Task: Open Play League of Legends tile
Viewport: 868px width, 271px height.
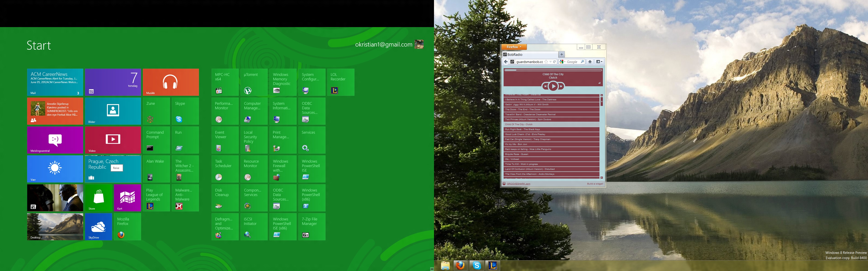Action: 156,198
